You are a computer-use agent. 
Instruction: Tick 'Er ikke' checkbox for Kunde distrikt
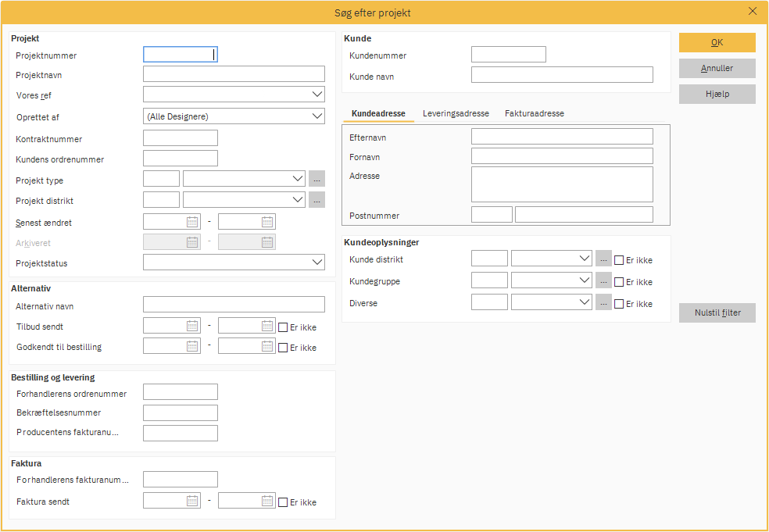pyautogui.click(x=619, y=260)
